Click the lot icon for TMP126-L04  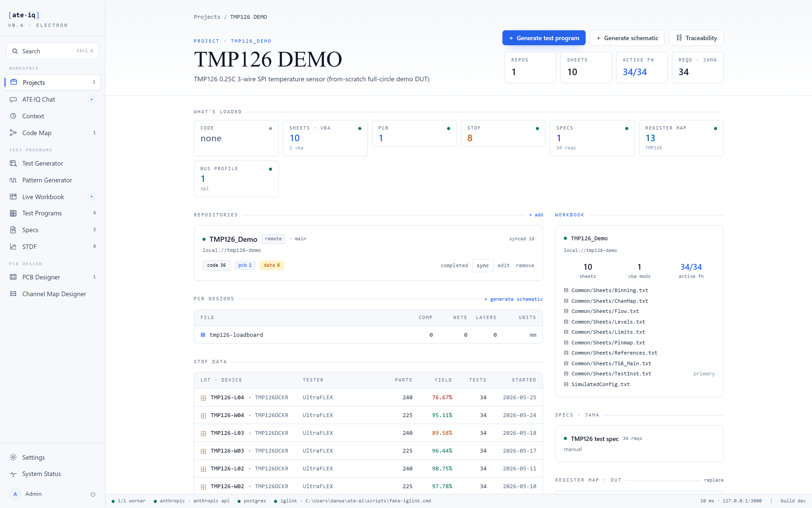click(203, 398)
